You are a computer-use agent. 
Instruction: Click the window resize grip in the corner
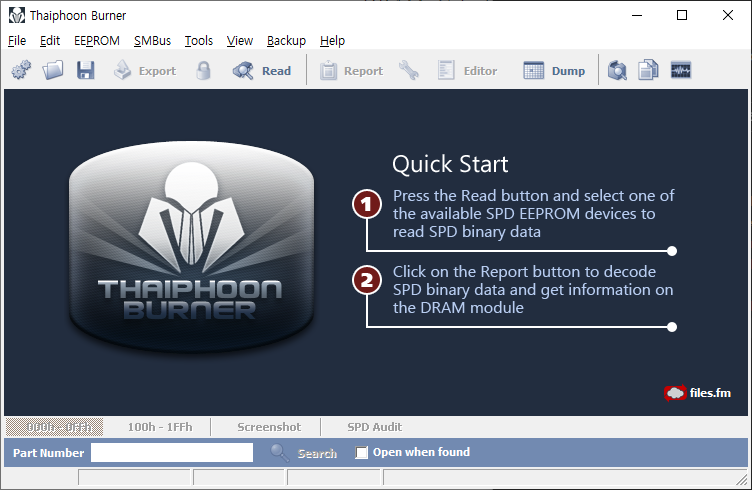[x=742, y=480]
